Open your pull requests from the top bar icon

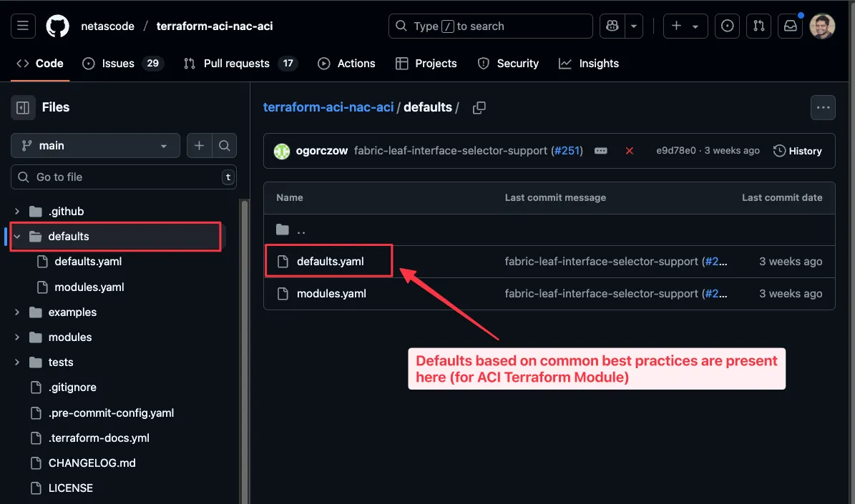[x=758, y=26]
